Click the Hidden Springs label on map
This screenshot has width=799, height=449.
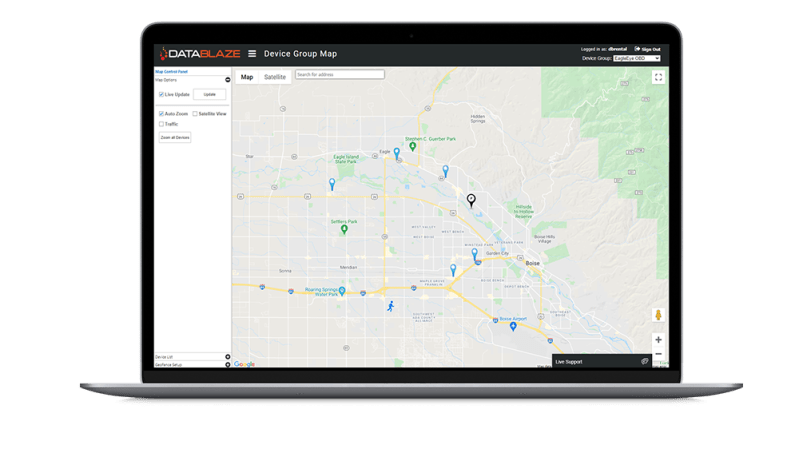click(x=477, y=119)
